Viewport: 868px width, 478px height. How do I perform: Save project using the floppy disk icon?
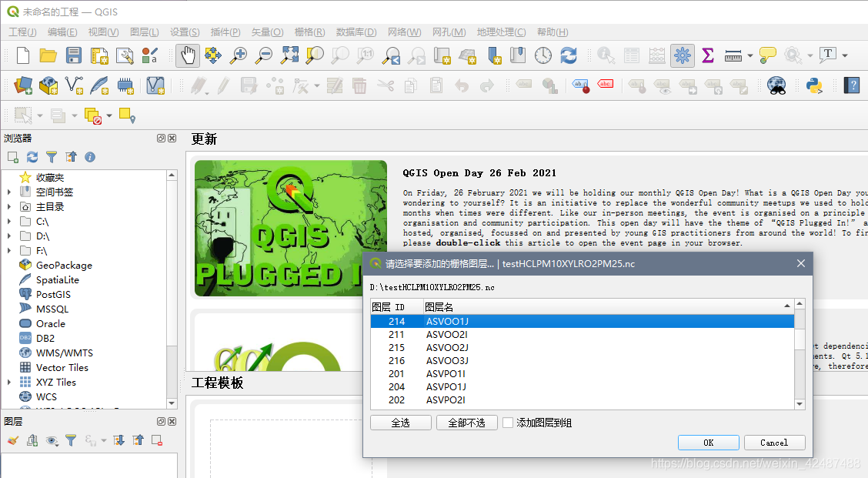tap(74, 55)
